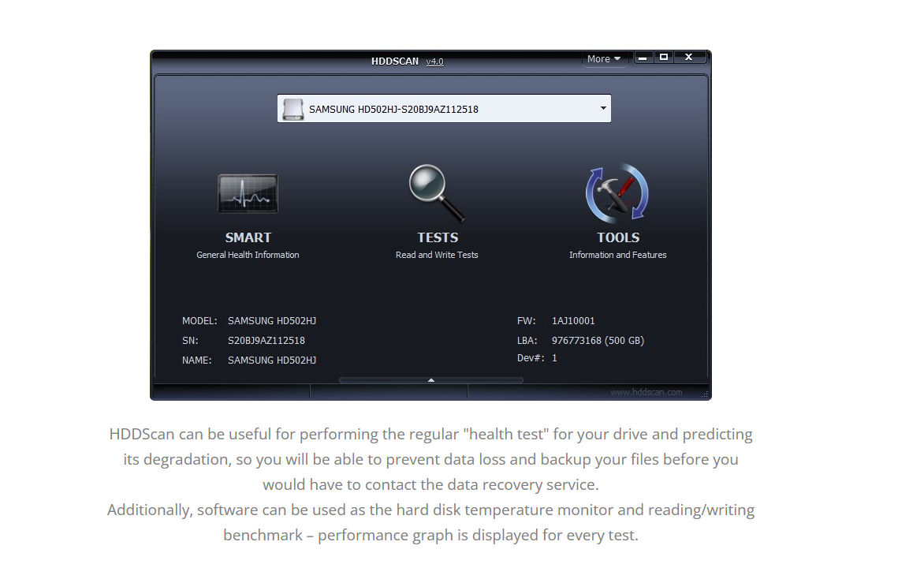Click Read and Write Tests caption
924x579 pixels.
[437, 255]
